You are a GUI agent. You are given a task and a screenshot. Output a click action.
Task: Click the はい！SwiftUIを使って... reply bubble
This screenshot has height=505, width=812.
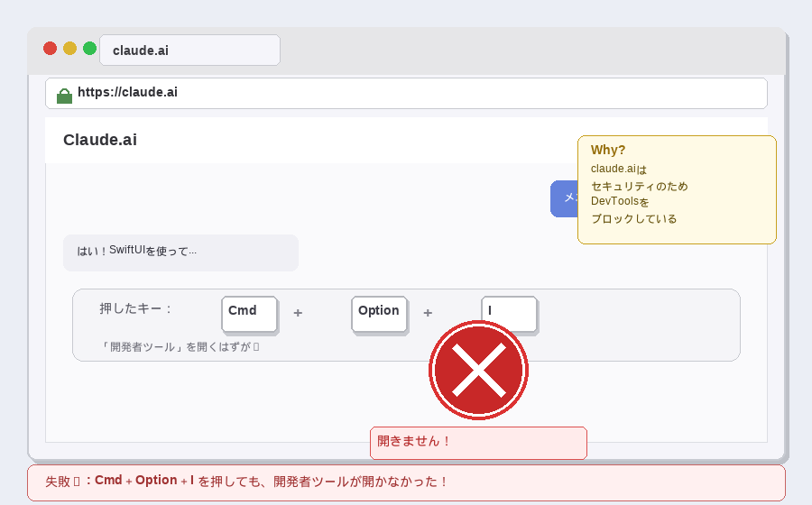(180, 252)
